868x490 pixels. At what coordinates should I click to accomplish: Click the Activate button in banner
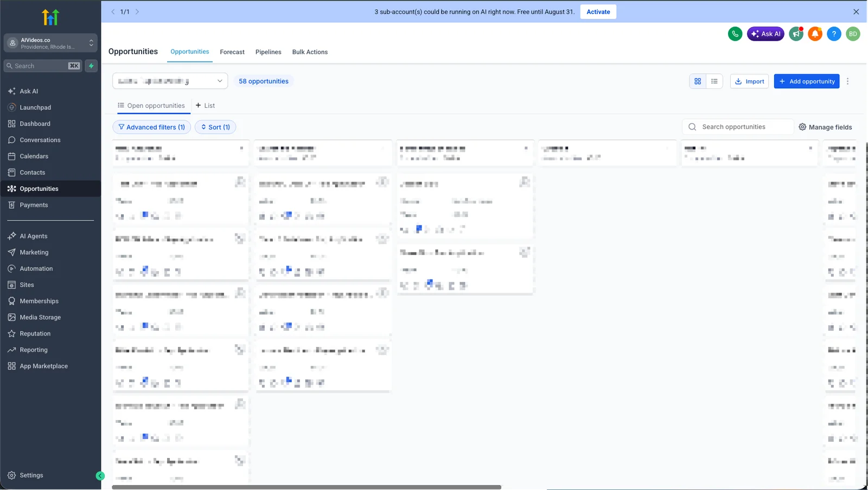coord(598,11)
